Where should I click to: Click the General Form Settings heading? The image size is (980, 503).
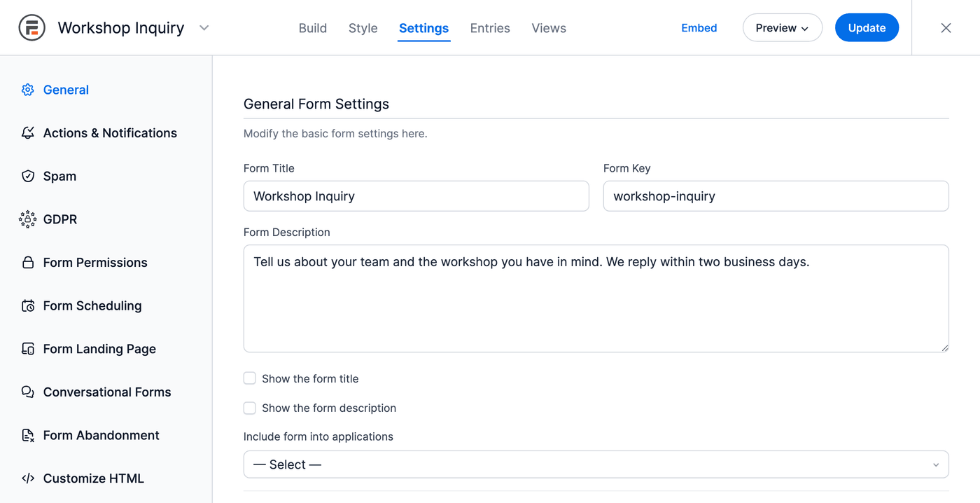(316, 104)
